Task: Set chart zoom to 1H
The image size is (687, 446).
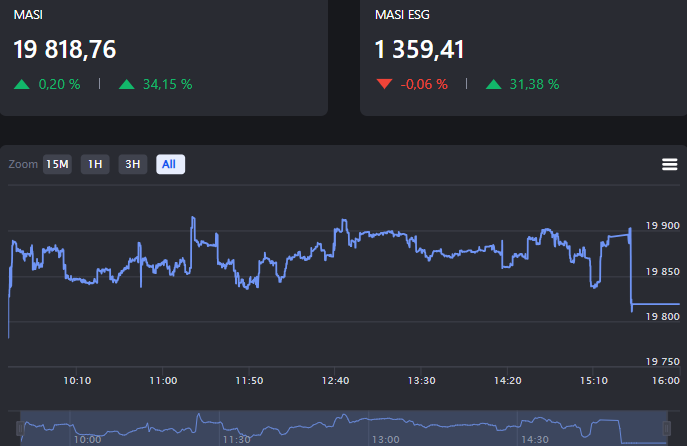Action: 95,164
